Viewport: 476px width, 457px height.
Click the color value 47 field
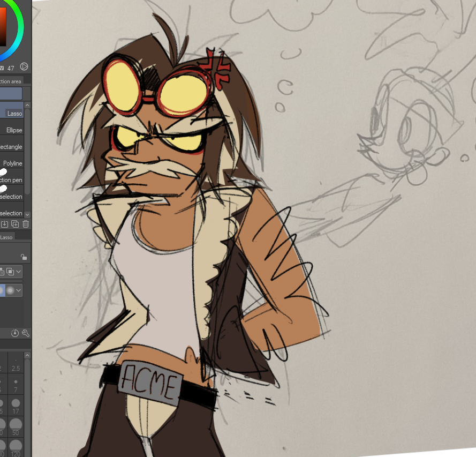[x=11, y=68]
